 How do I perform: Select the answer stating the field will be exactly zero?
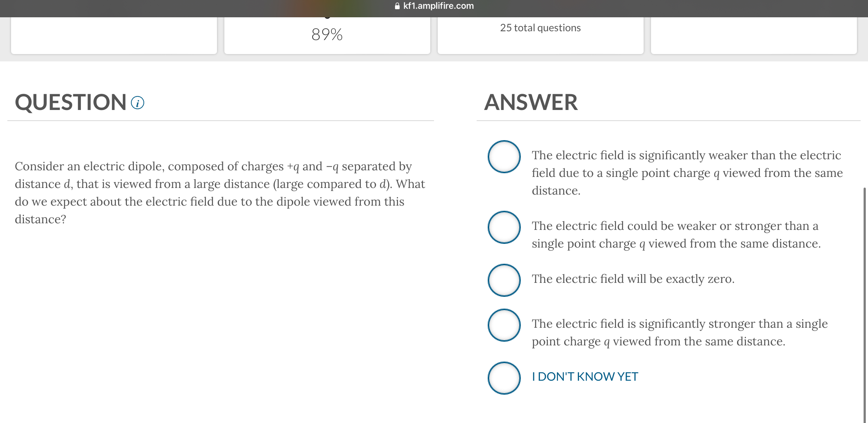coord(504,281)
